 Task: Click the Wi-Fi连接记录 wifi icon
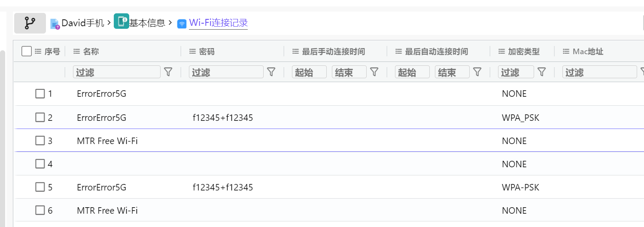point(182,24)
